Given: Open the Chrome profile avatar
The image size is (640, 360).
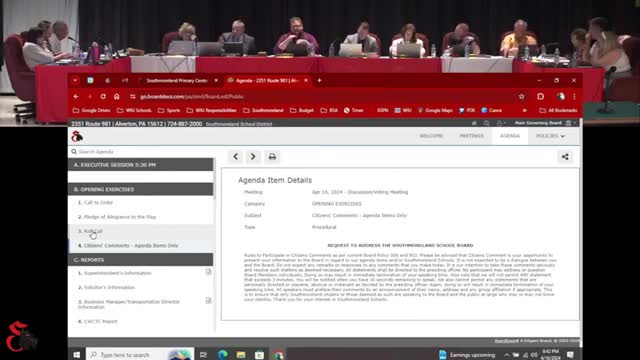Looking at the screenshot, I should 561,97.
